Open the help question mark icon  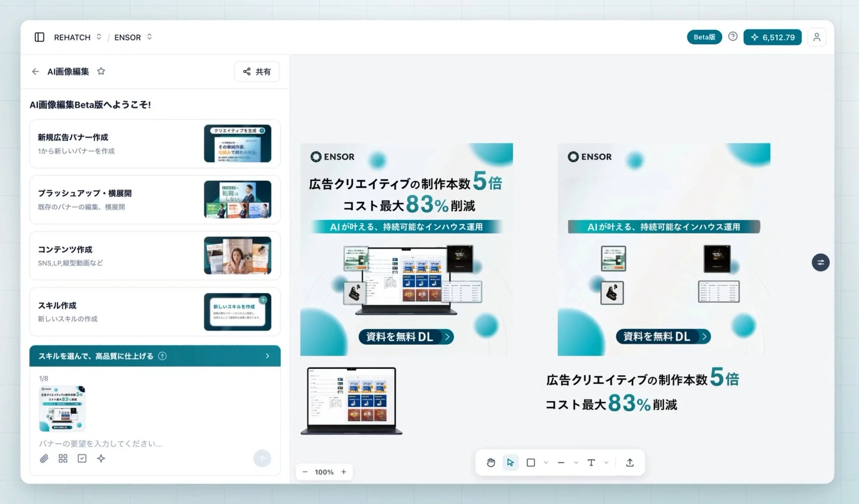[733, 37]
